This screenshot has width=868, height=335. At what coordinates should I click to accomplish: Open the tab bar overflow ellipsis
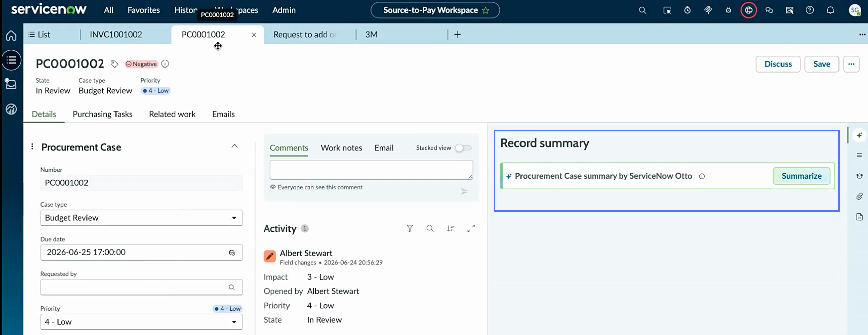[x=862, y=34]
